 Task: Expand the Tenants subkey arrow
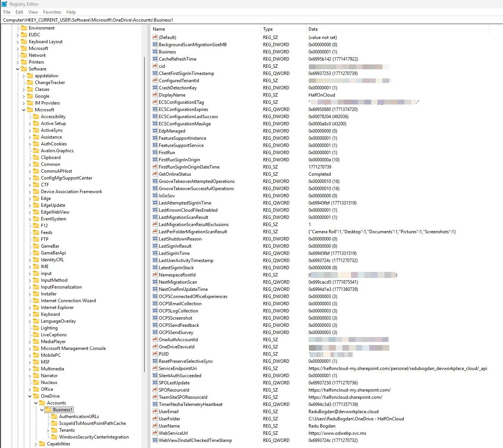pyautogui.click(x=48, y=430)
